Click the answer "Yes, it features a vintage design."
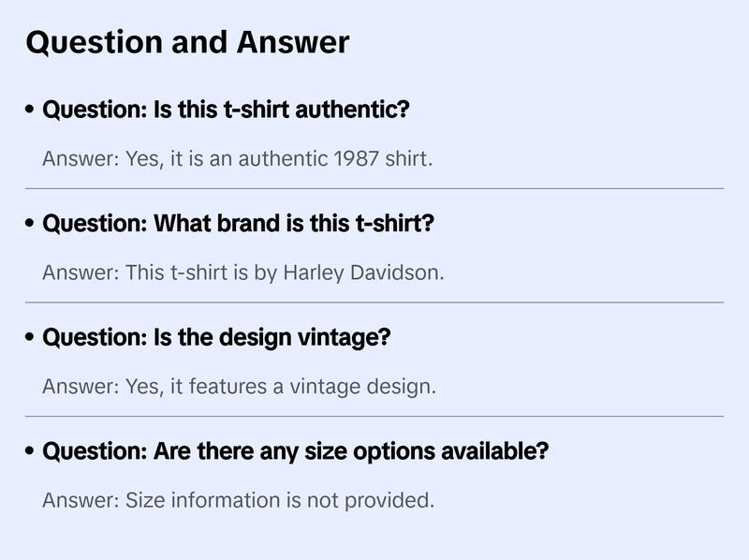749x560 pixels. coord(239,386)
